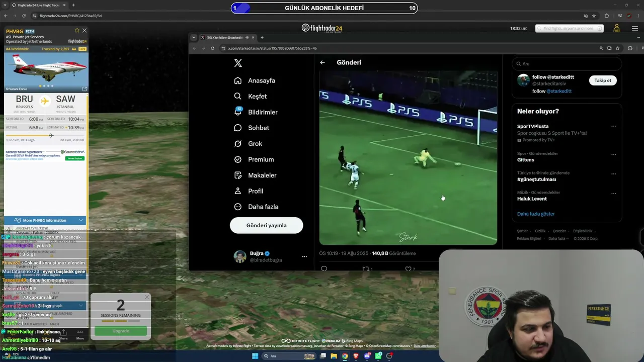Open options for the Gittens trend

point(613,154)
